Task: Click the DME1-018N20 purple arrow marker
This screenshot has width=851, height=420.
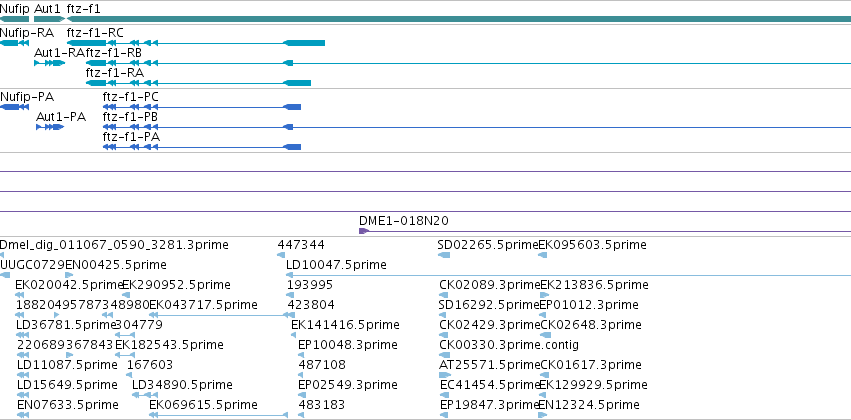Action: click(364, 231)
